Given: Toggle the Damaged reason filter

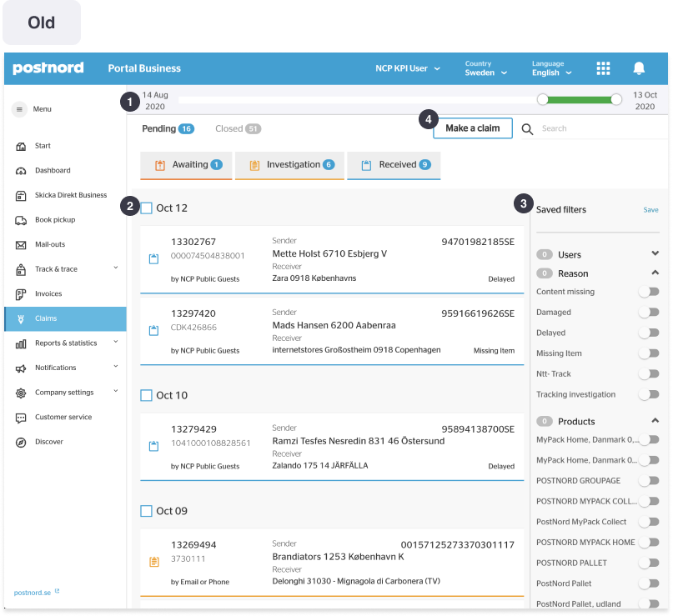Looking at the screenshot, I should pos(649,313).
